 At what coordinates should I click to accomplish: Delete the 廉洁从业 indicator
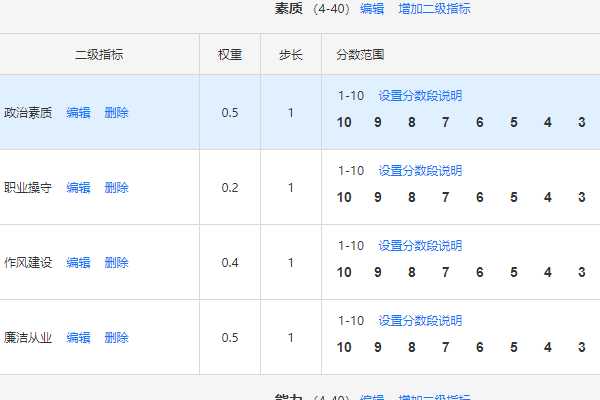click(117, 338)
